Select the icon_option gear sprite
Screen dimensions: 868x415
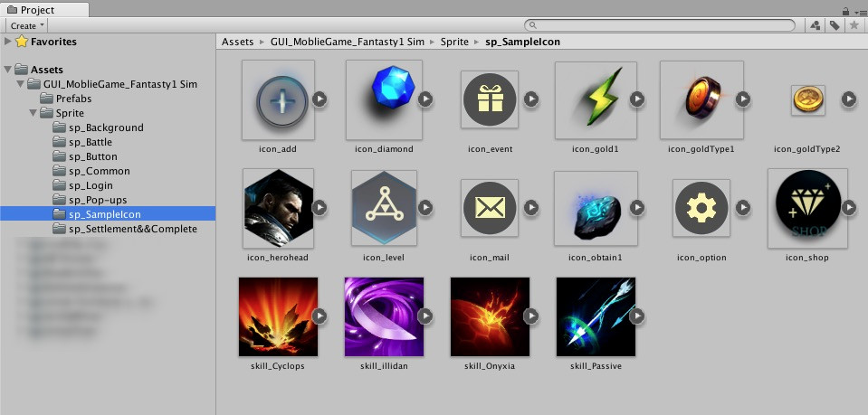coord(701,208)
